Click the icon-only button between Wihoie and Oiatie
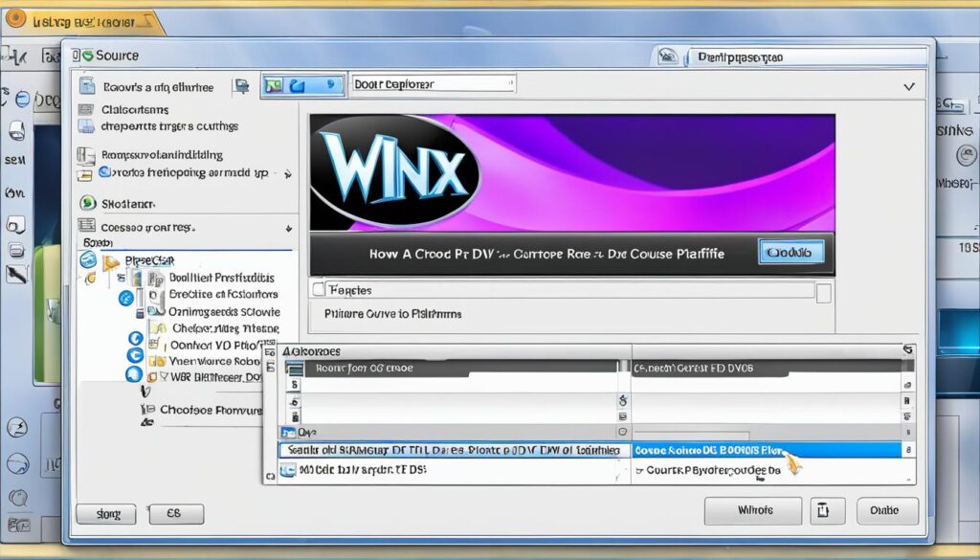The image size is (980, 560). 828,510
